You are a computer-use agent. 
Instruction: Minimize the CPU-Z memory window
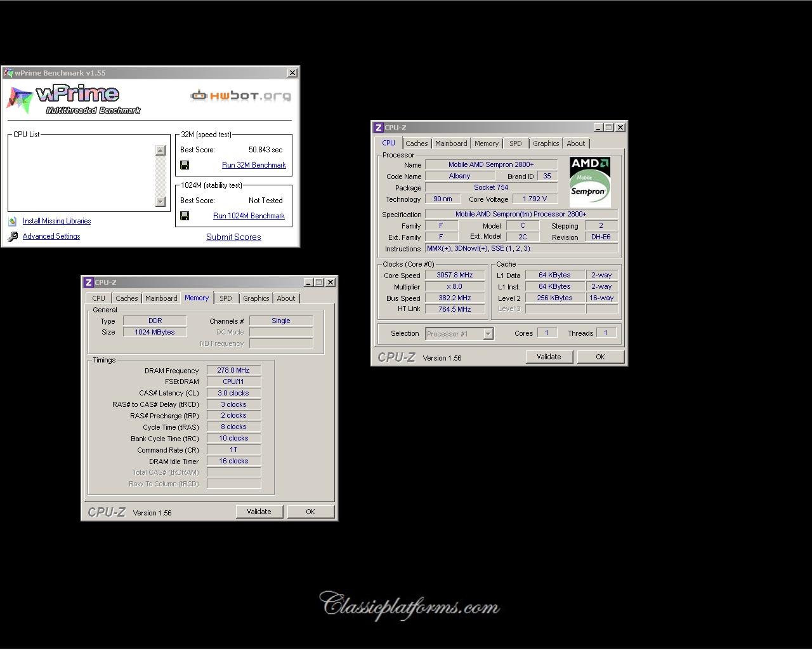click(x=309, y=282)
